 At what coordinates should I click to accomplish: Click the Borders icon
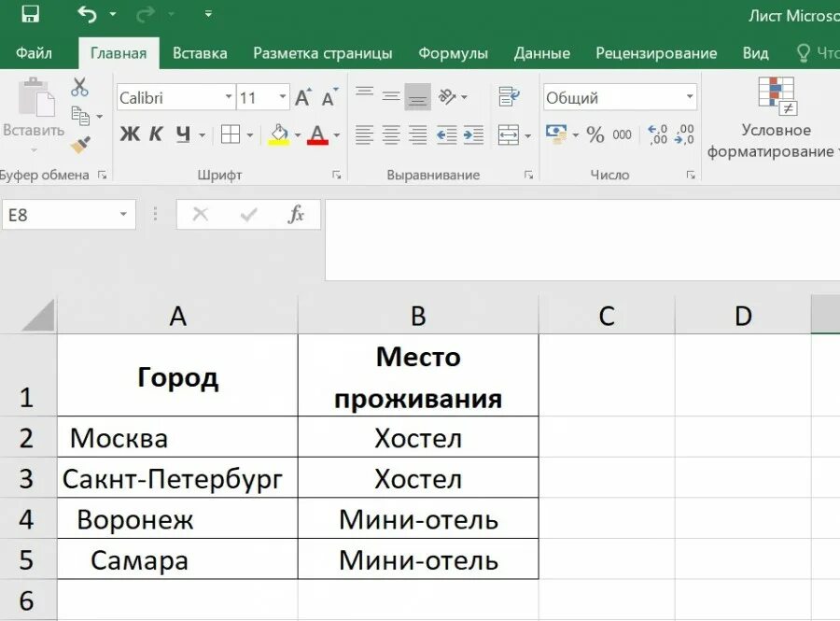pyautogui.click(x=231, y=134)
